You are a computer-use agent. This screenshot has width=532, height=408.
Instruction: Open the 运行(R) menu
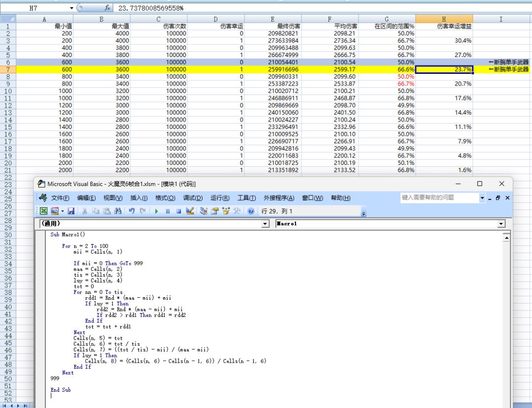pos(220,198)
